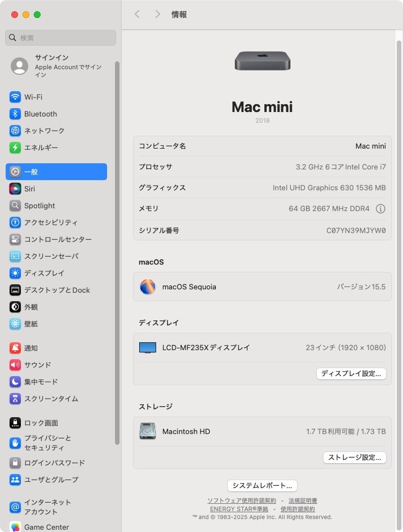This screenshot has height=532, width=403.
Task: Open ユーザとグループ icon
Action: [x=15, y=480]
